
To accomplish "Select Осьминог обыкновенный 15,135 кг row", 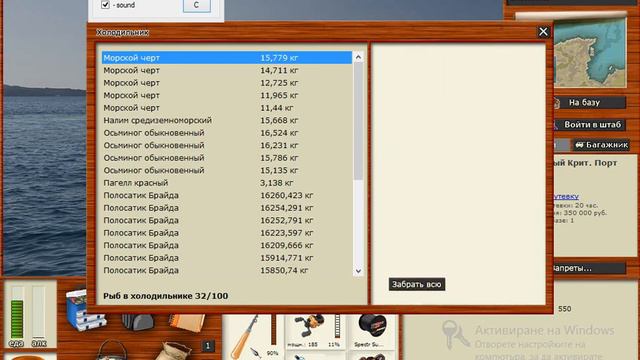I will [x=227, y=170].
